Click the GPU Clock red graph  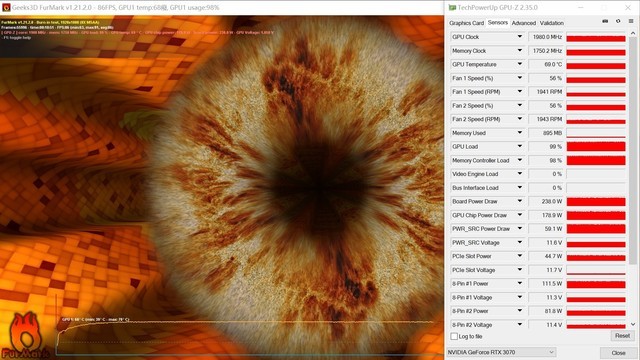pyautogui.click(x=596, y=37)
